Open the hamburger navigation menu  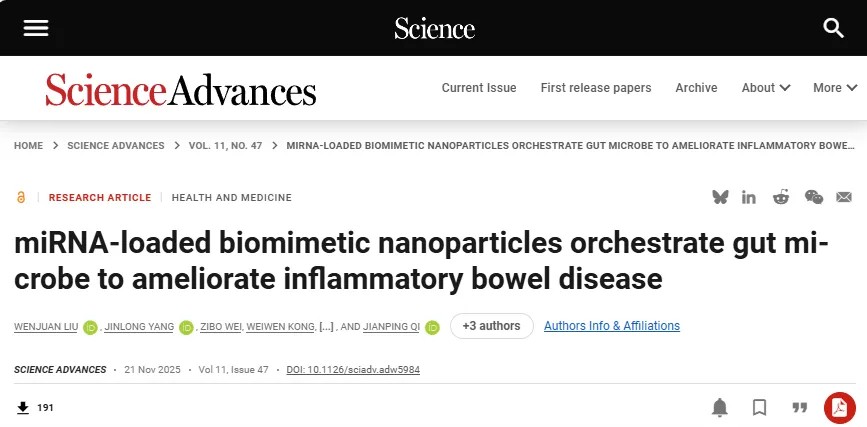(x=36, y=28)
